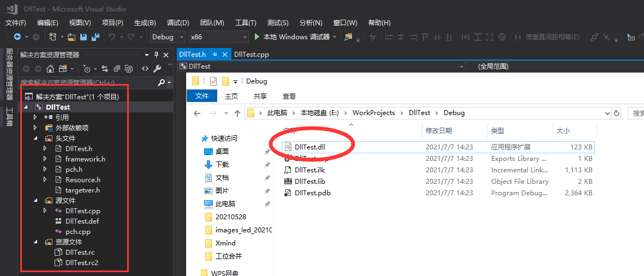Close the Solution Explorer panel
This screenshot has height=276, width=644.
pos(166,55)
